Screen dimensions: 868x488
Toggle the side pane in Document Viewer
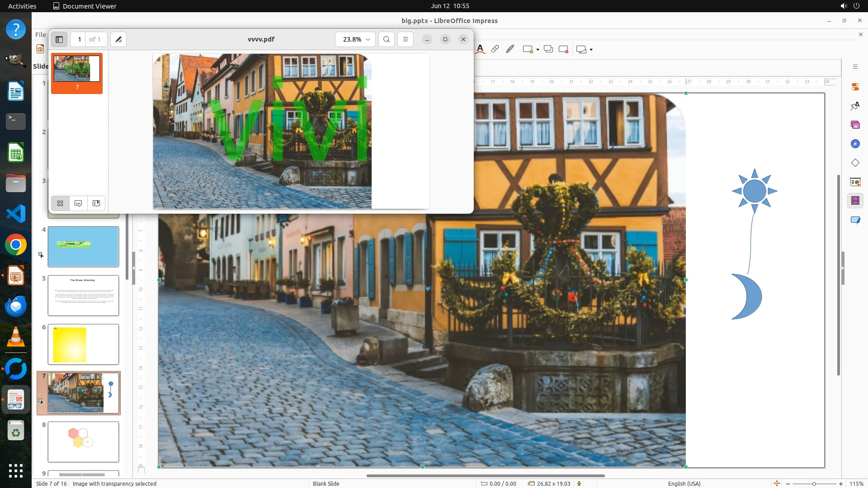(x=59, y=39)
